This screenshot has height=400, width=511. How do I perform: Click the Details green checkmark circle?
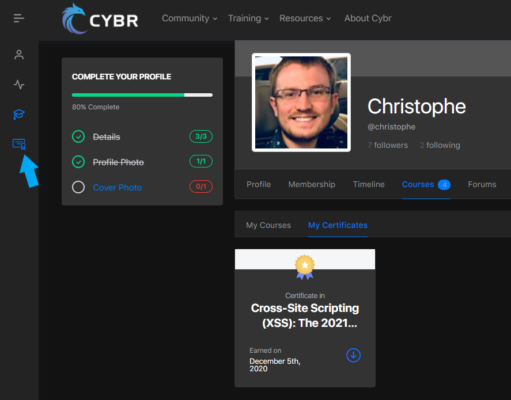pyautogui.click(x=78, y=137)
